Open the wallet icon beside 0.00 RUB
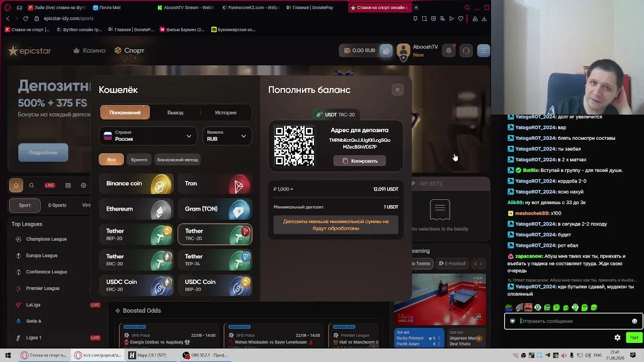The height and width of the screenshot is (362, 644). point(386,50)
